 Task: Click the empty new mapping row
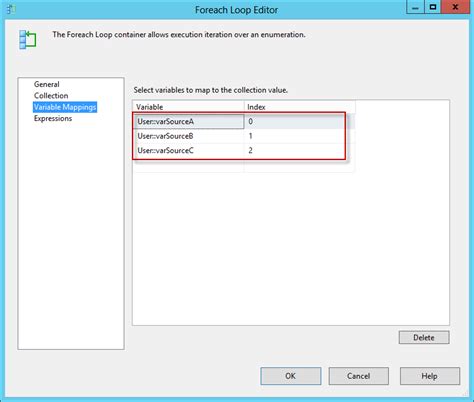pos(244,165)
